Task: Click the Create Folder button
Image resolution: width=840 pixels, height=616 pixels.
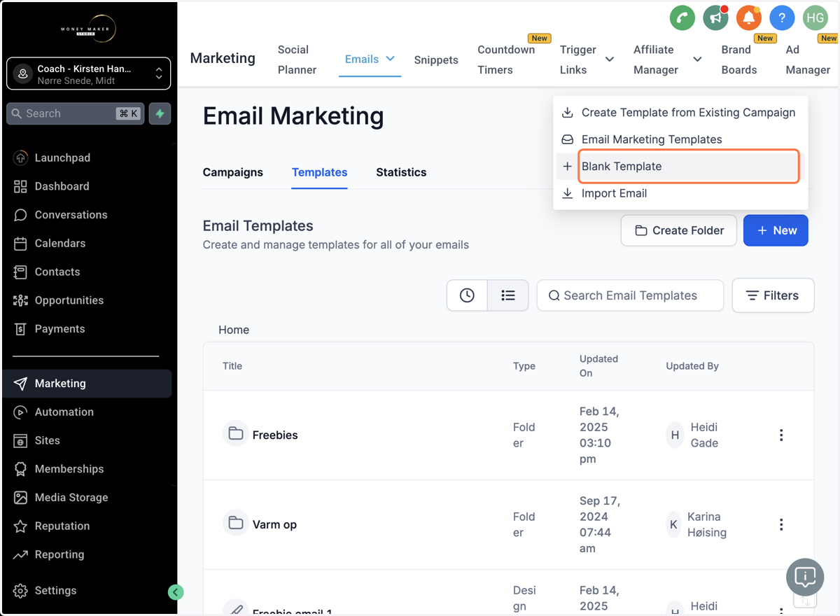Action: tap(678, 230)
